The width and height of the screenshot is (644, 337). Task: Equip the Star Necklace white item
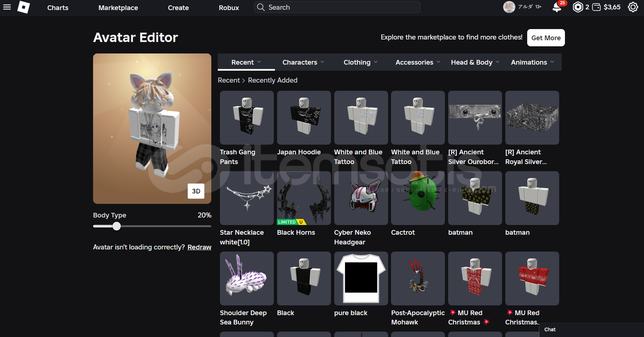(x=247, y=198)
